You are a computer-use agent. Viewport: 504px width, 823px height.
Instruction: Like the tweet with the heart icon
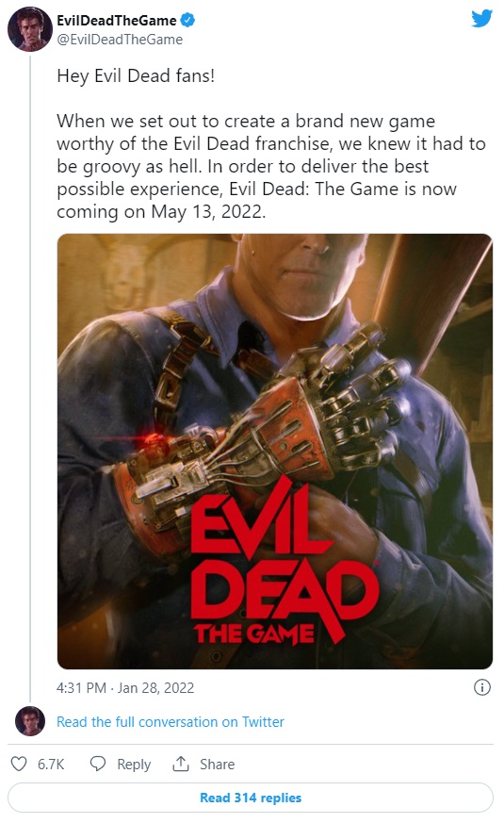tap(19, 764)
